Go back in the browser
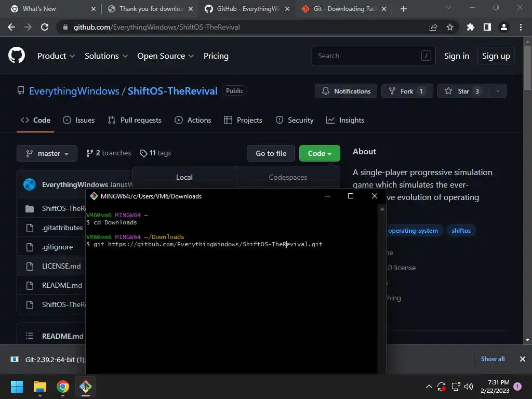The height and width of the screenshot is (399, 532). tap(11, 27)
